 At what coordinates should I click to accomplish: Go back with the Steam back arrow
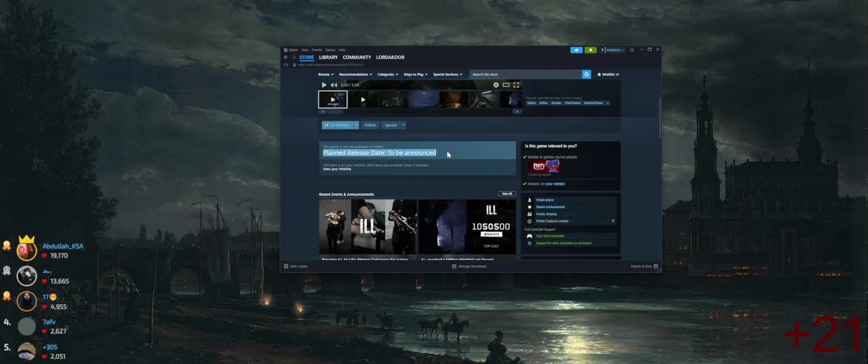(286, 57)
